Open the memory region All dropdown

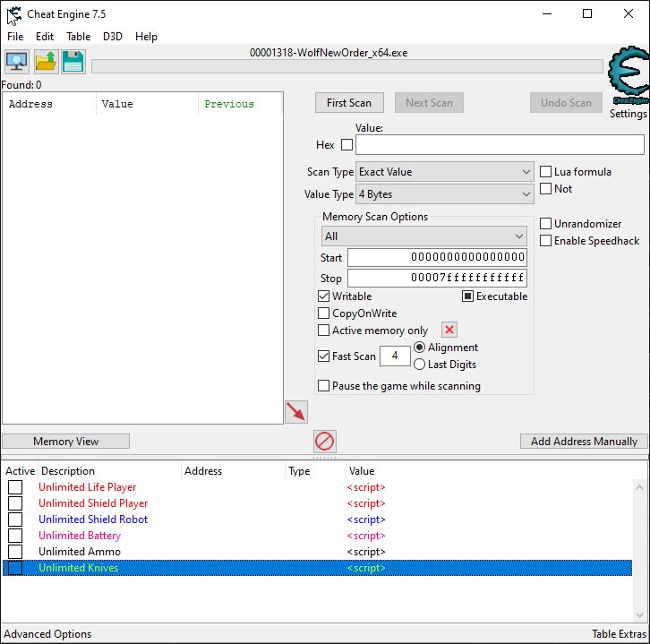(x=423, y=236)
